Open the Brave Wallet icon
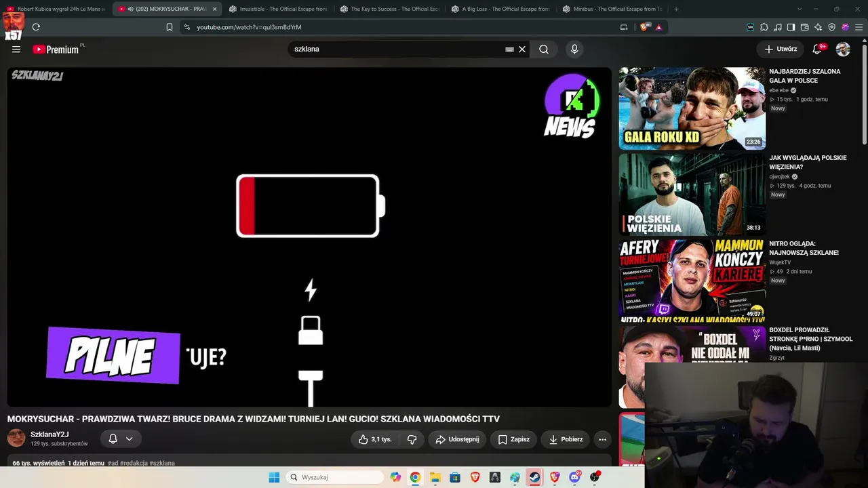 [x=805, y=27]
